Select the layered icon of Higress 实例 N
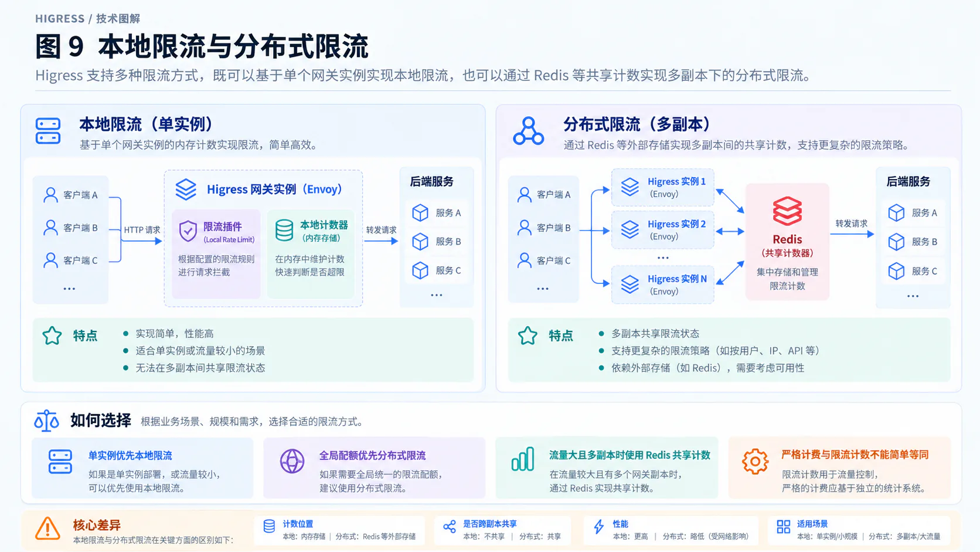Image resolution: width=980 pixels, height=552 pixels. [x=630, y=285]
